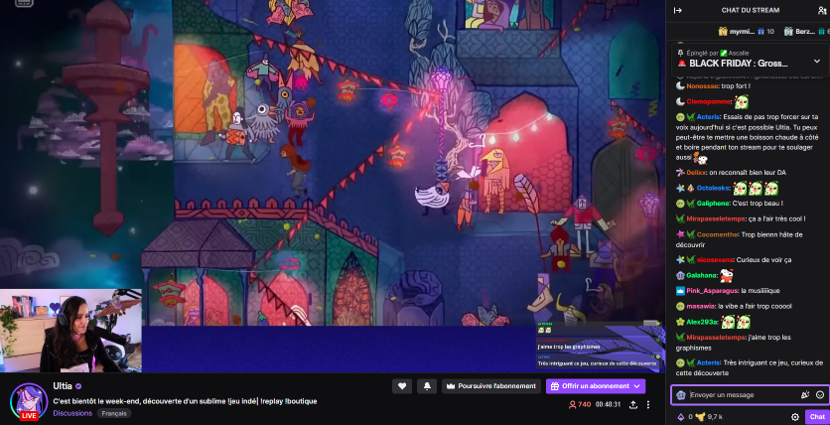Open the gift subscription dropdown arrow
The height and width of the screenshot is (425, 830).
pos(636,386)
